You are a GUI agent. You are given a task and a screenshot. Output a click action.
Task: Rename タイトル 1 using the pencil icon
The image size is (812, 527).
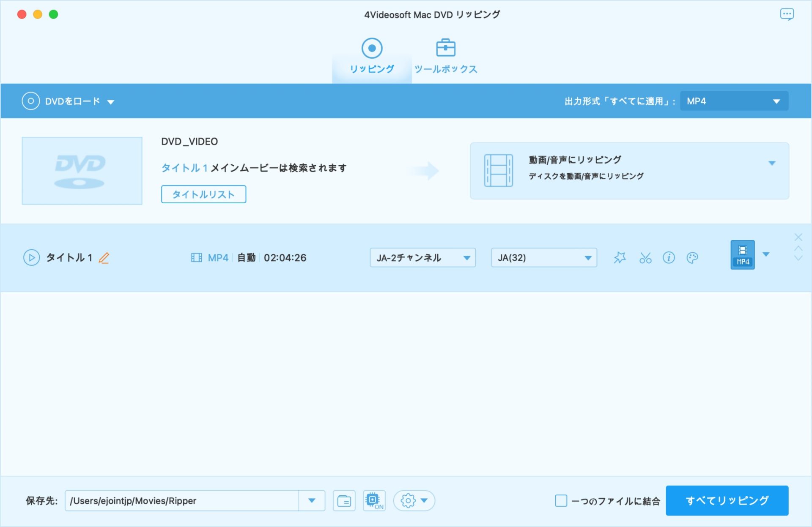(x=104, y=258)
